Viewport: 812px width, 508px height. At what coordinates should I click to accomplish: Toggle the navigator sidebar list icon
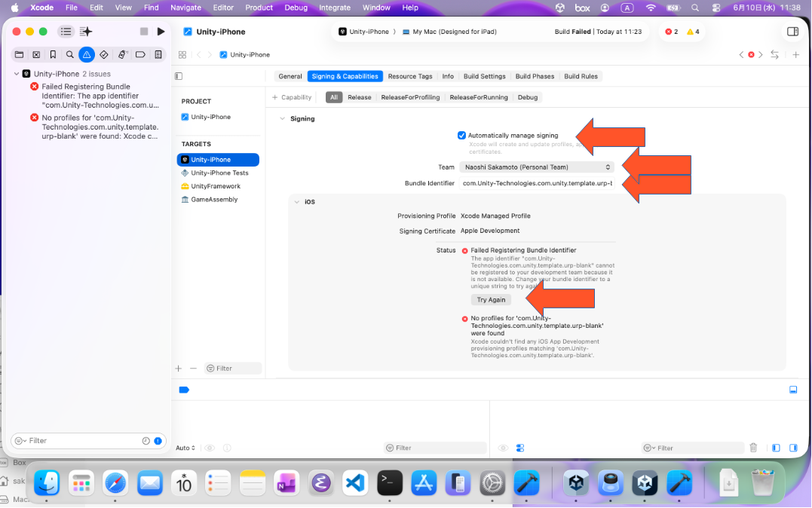coord(66,32)
